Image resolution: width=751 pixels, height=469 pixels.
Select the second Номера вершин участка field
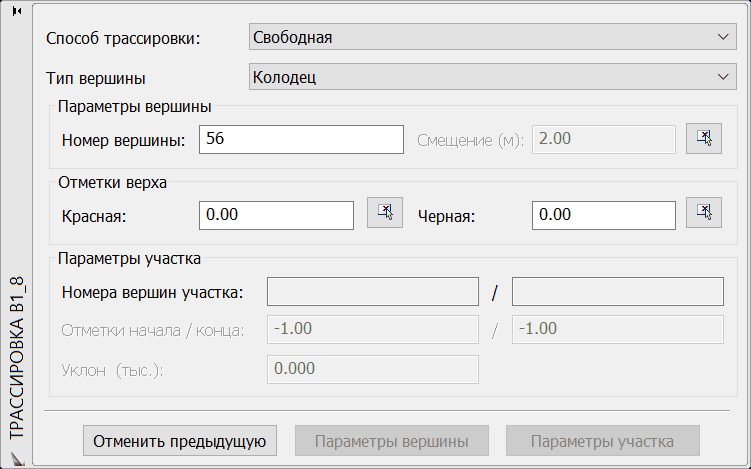(x=617, y=292)
